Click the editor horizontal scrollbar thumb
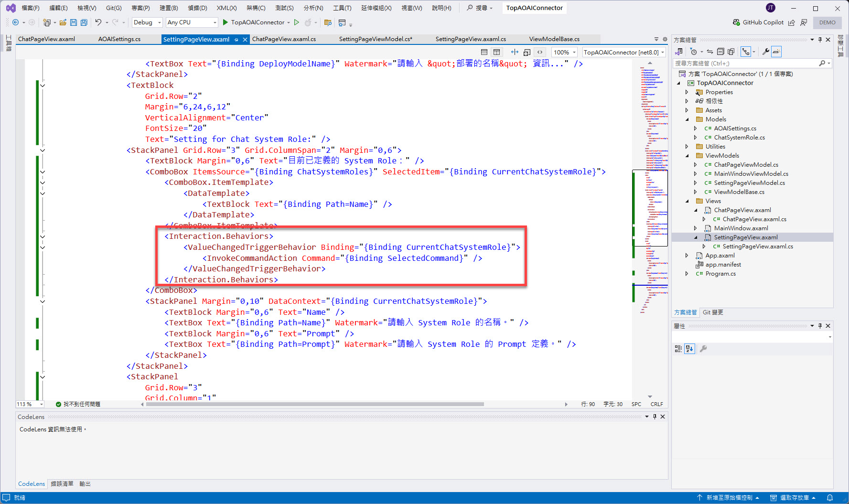This screenshot has height=504, width=849. click(315, 404)
